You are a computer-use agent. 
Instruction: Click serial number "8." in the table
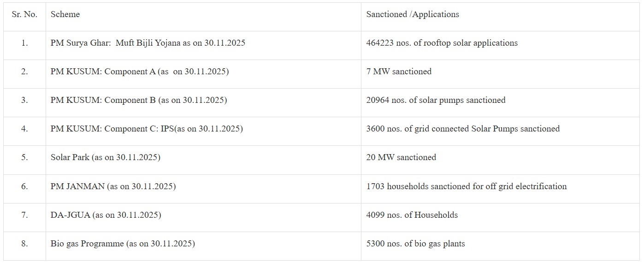tap(24, 244)
